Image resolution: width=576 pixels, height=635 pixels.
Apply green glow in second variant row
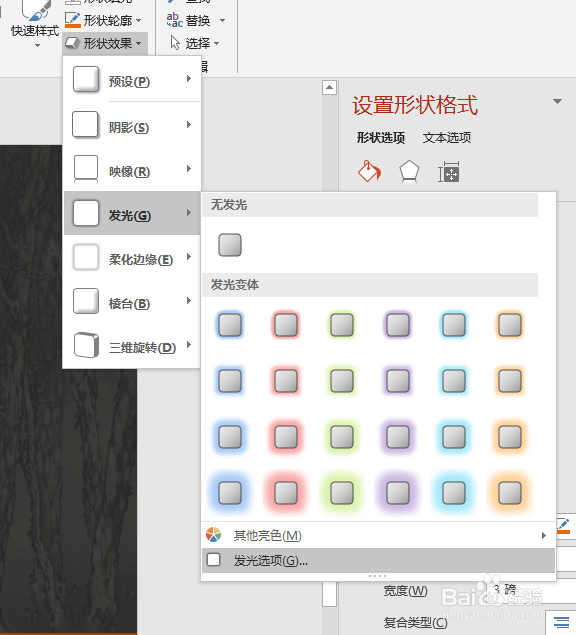click(x=342, y=381)
